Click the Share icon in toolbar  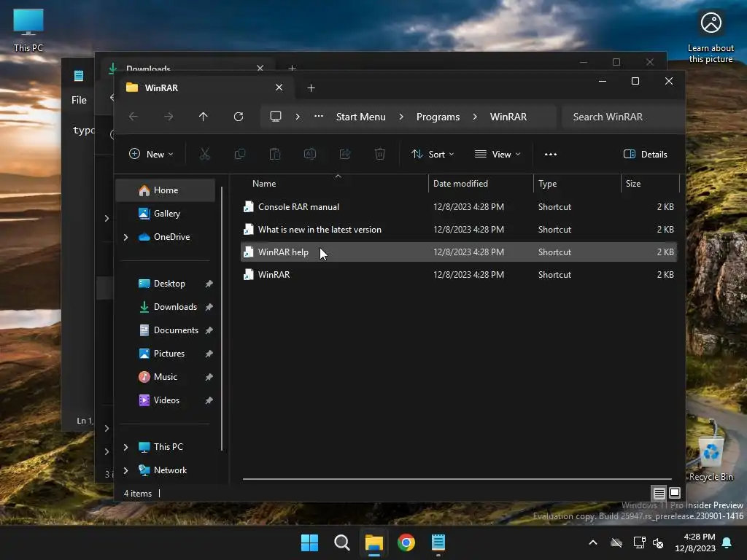coord(345,154)
